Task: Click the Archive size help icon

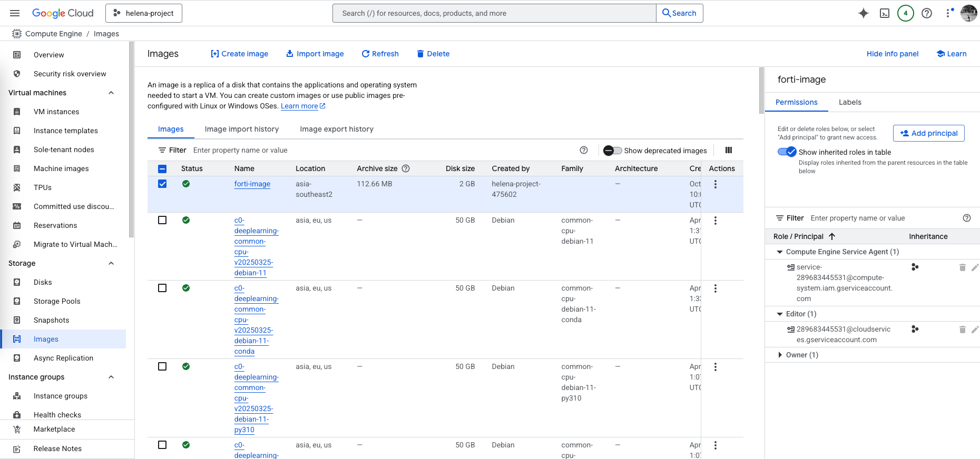Action: (406, 168)
